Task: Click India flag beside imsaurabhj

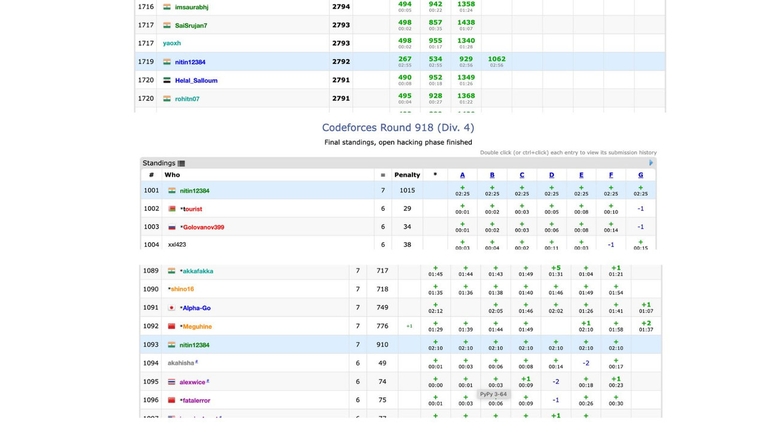Action: 167,7
